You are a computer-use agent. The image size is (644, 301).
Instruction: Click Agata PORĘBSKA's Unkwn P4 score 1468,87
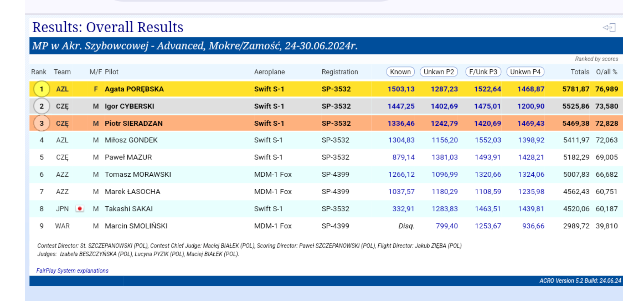[x=531, y=89]
